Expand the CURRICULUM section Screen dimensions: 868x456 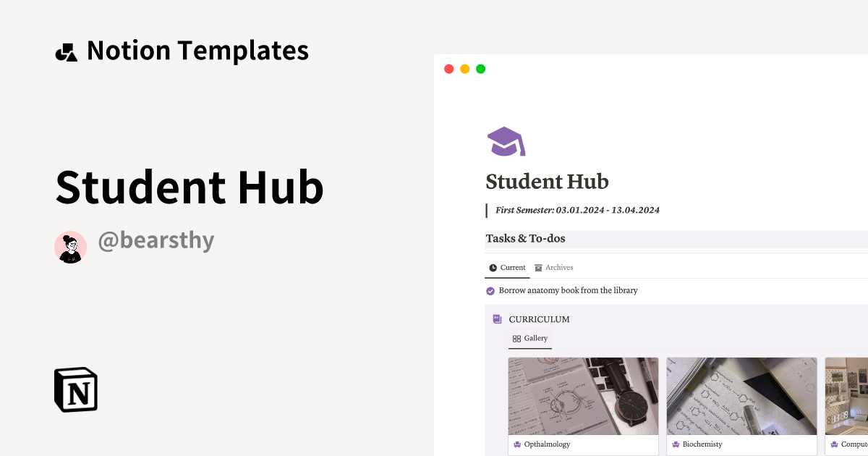tap(540, 318)
